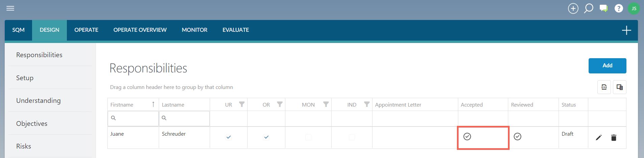Image resolution: width=644 pixels, height=158 pixels.
Task: Open the help question mark icon
Action: point(619,8)
